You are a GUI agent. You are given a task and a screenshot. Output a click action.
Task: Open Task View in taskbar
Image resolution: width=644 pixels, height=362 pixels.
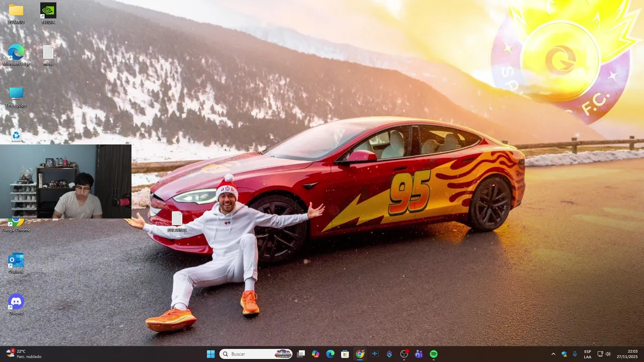tap(301, 354)
